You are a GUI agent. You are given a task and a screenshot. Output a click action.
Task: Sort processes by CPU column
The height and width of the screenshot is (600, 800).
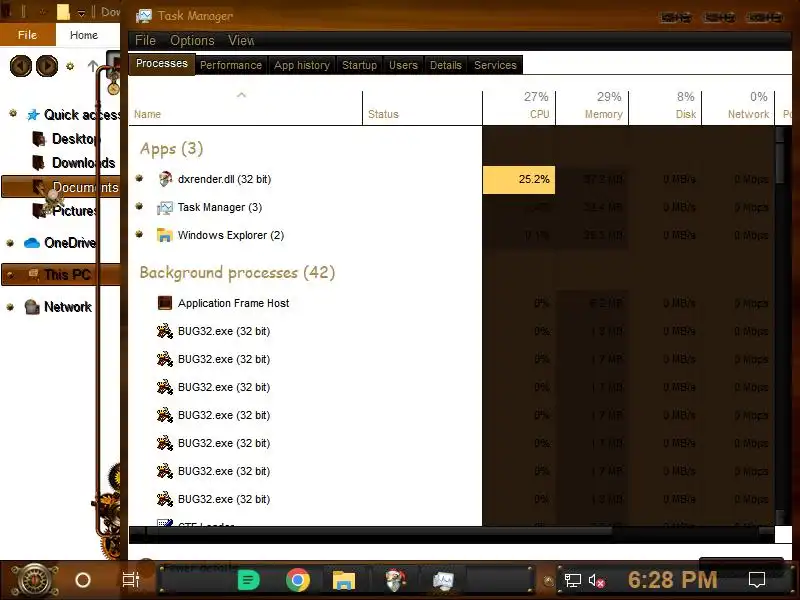coord(519,108)
